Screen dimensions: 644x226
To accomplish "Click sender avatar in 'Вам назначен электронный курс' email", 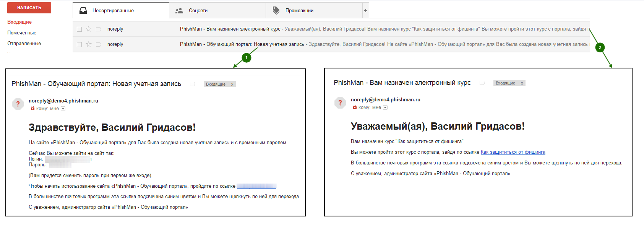I will click(x=340, y=103).
